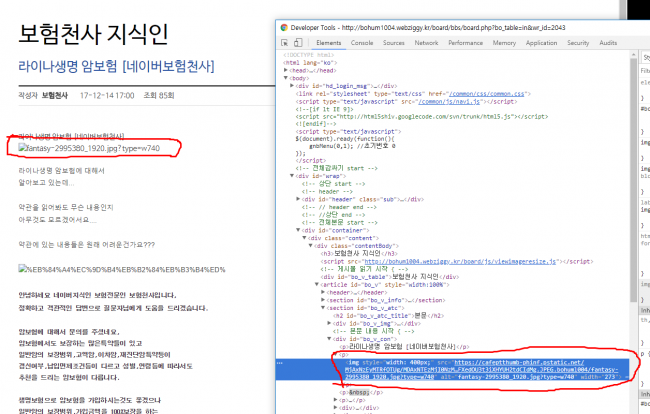The image size is (650, 414).
Task: Switch to the Memory tab
Action: [504, 43]
